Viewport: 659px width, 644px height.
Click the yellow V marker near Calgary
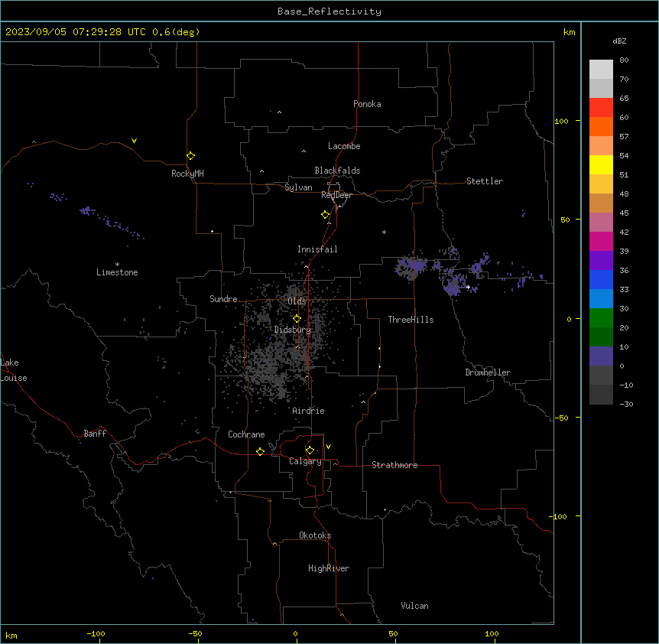328,447
